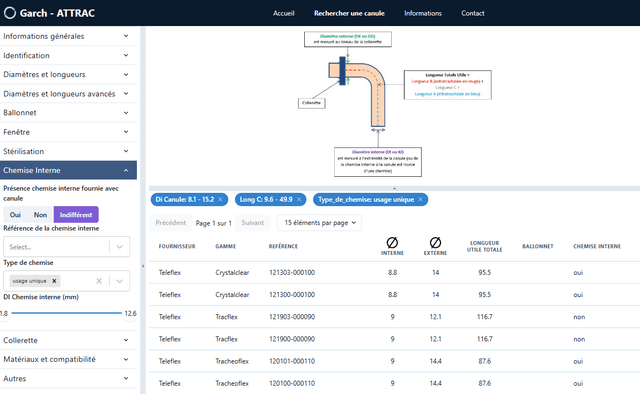The height and width of the screenshot is (394, 640).
Task: Select reference 120100-000110
Action: 292,383
